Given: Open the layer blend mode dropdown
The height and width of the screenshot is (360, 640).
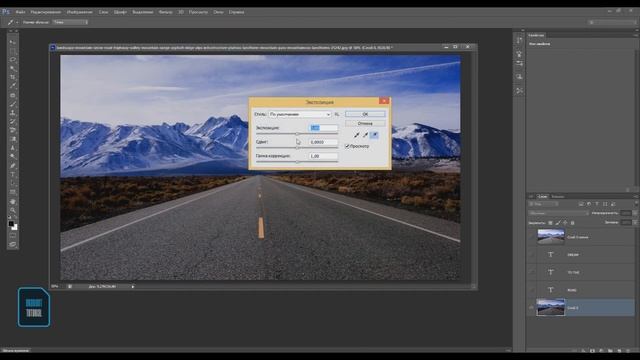Looking at the screenshot, I should (x=558, y=213).
